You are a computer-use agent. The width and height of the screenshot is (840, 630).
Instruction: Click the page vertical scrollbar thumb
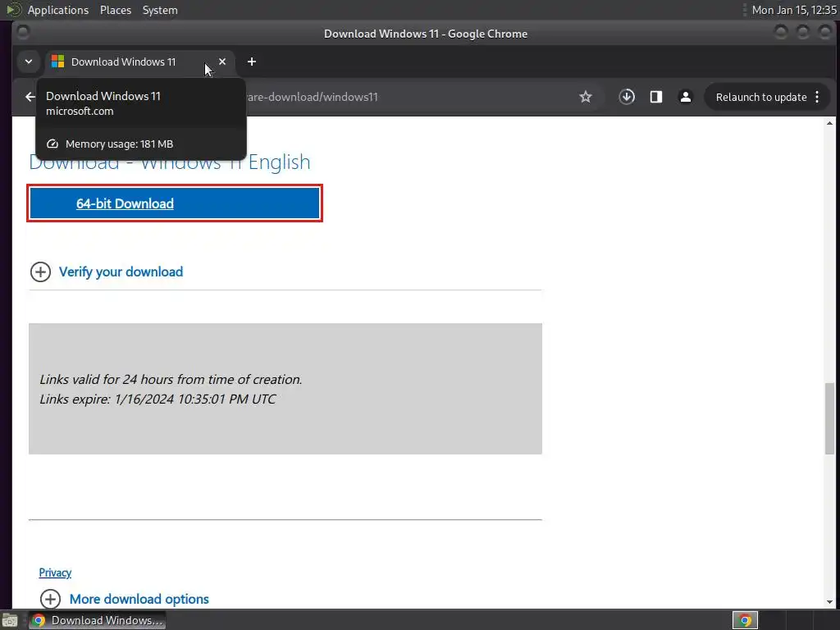click(829, 418)
